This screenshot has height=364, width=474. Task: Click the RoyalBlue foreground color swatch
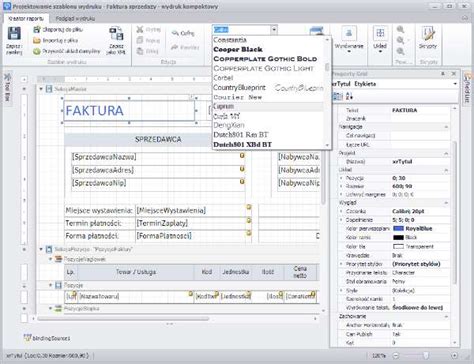tap(398, 229)
